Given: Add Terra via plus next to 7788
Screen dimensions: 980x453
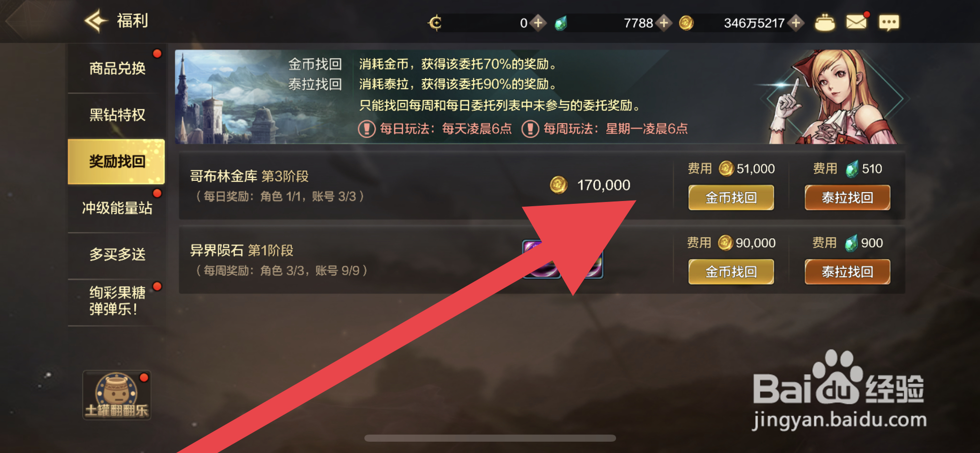Looking at the screenshot, I should click(664, 23).
